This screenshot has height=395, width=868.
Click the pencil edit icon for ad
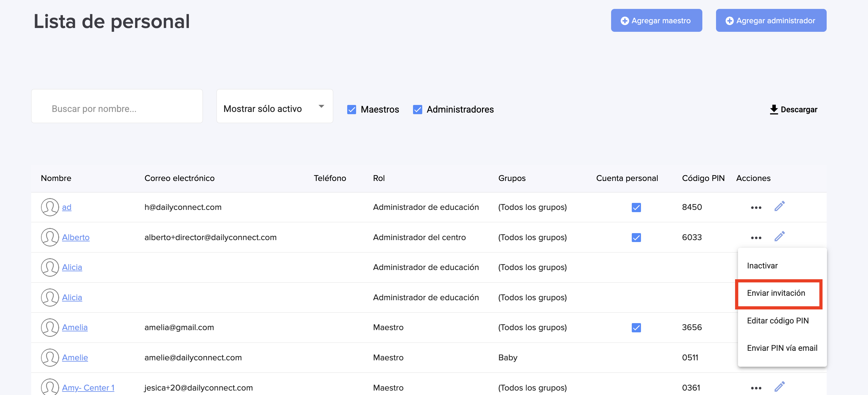779,206
